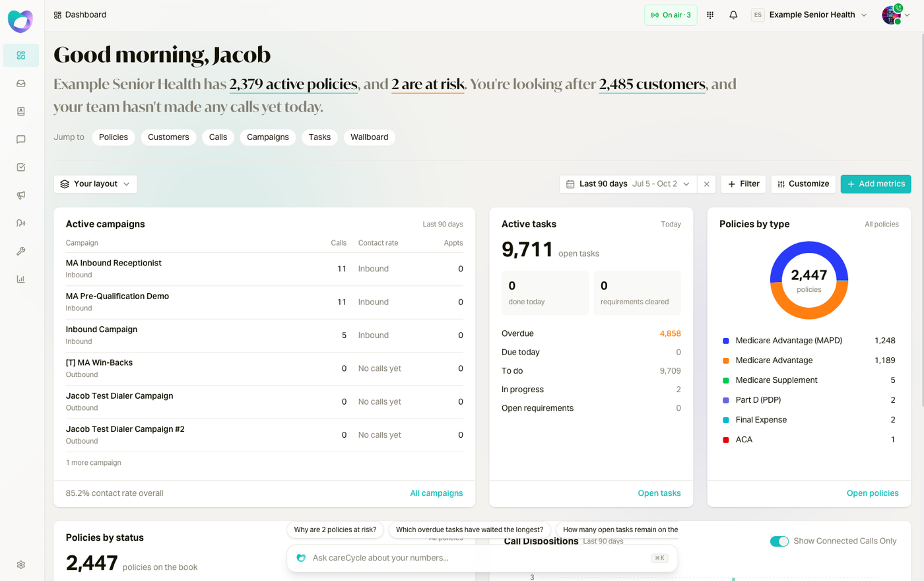Select 'Which overdue tasks have waited the longest?' suggestion
This screenshot has height=581, width=924.
pyautogui.click(x=470, y=530)
